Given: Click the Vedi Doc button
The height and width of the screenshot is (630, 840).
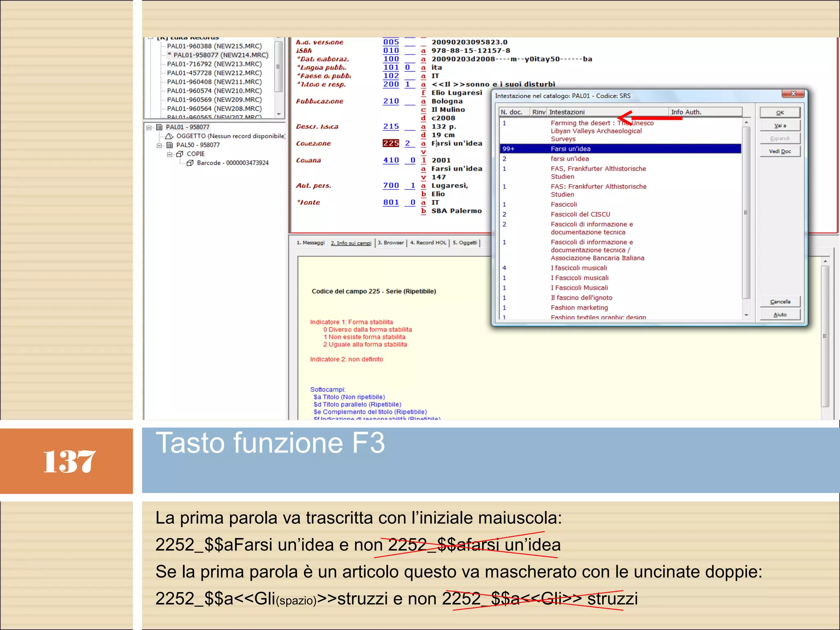Looking at the screenshot, I should click(780, 151).
